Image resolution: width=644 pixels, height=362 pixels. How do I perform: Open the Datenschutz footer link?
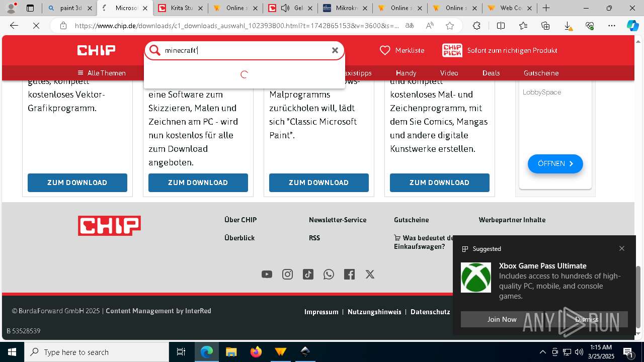[x=430, y=312]
